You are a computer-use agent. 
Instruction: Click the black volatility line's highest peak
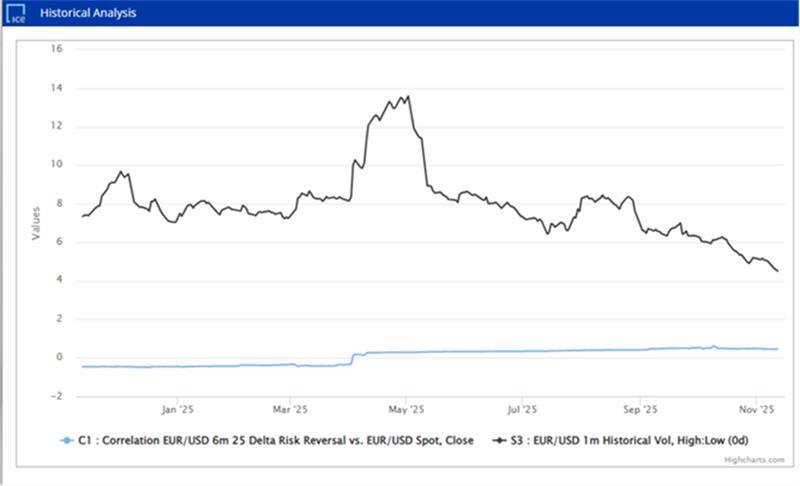(408, 97)
